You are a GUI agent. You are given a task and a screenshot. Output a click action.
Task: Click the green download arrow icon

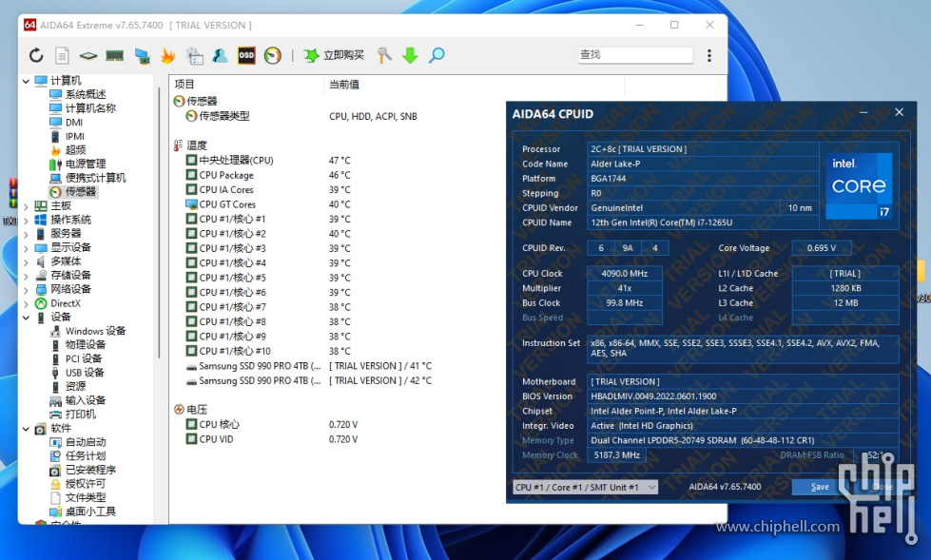point(410,55)
